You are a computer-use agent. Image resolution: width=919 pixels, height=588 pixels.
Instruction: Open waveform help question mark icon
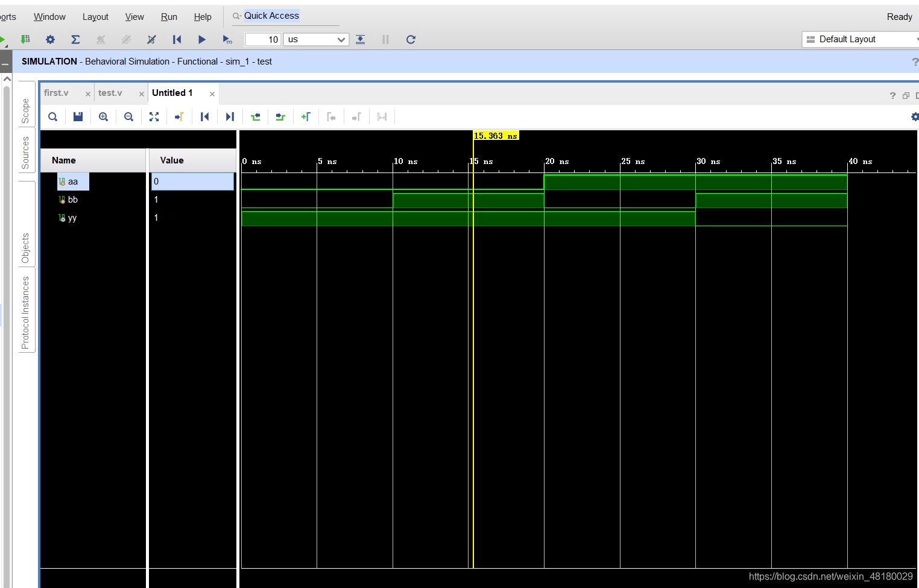coord(893,96)
